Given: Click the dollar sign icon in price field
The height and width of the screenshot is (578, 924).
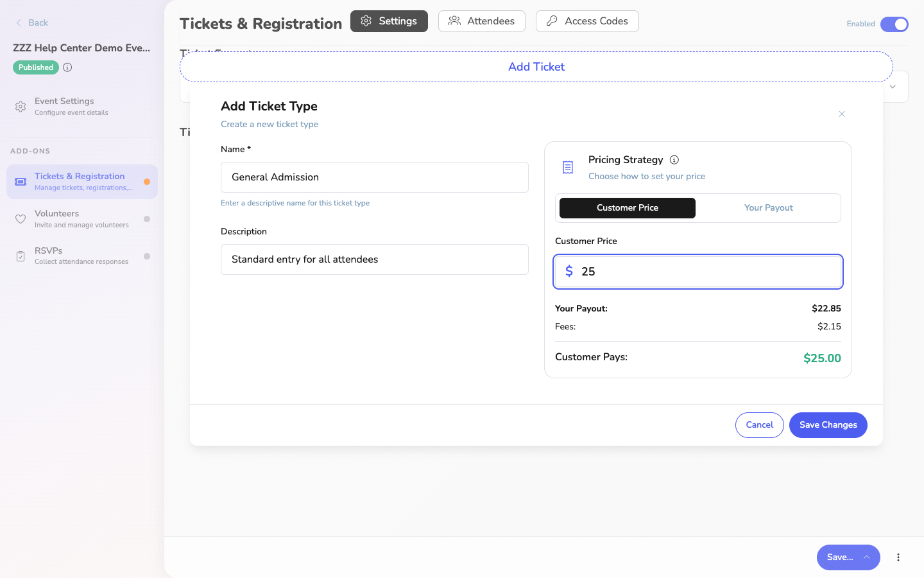Looking at the screenshot, I should point(569,271).
